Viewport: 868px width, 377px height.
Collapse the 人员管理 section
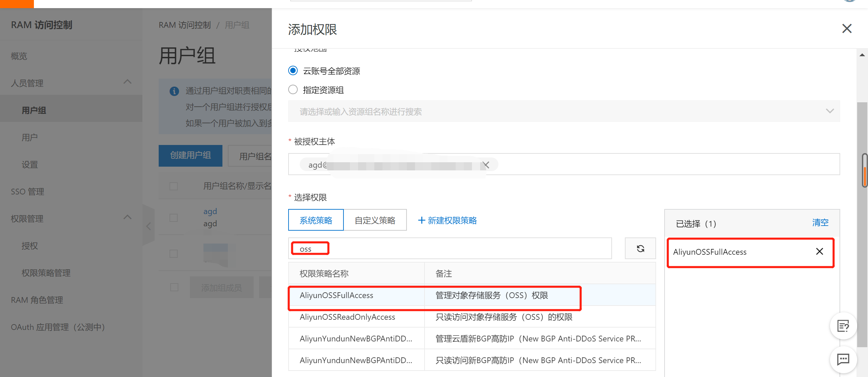click(x=127, y=82)
